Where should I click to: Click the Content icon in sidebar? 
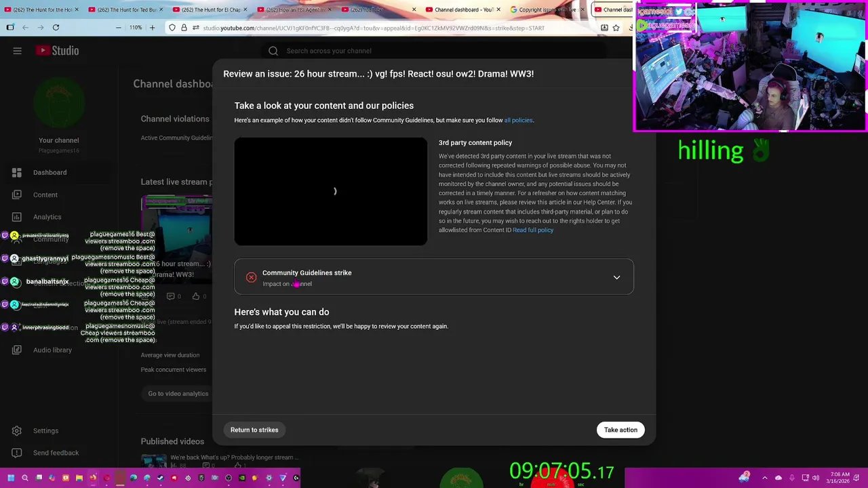click(17, 195)
